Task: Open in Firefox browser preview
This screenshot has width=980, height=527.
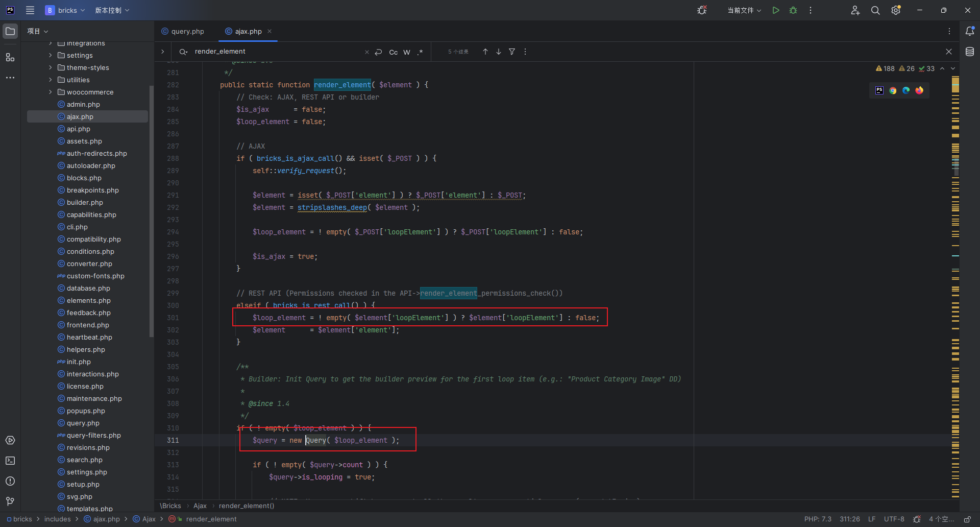Action: [919, 90]
